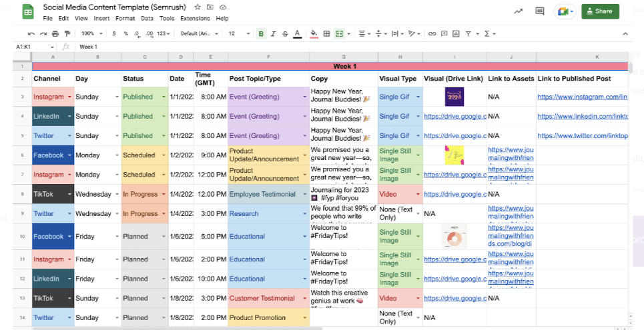Toggle strikethrough formatting
The width and height of the screenshot is (644, 330).
click(285, 33)
